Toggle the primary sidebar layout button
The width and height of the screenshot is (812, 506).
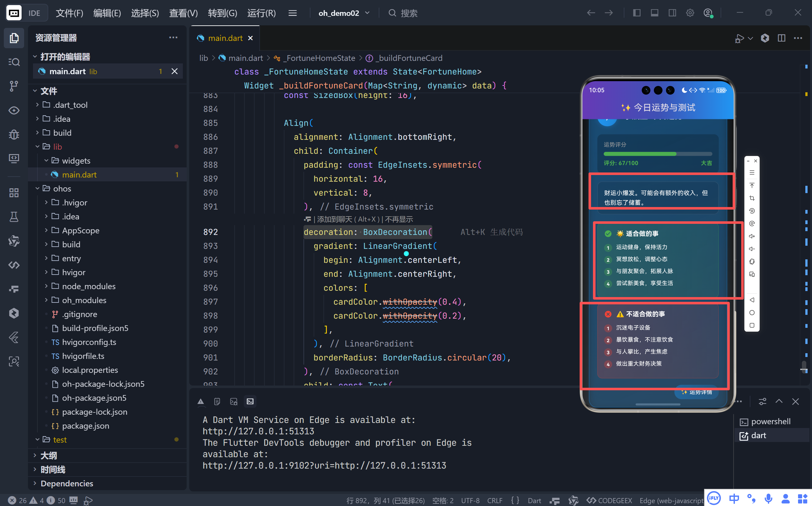click(637, 13)
